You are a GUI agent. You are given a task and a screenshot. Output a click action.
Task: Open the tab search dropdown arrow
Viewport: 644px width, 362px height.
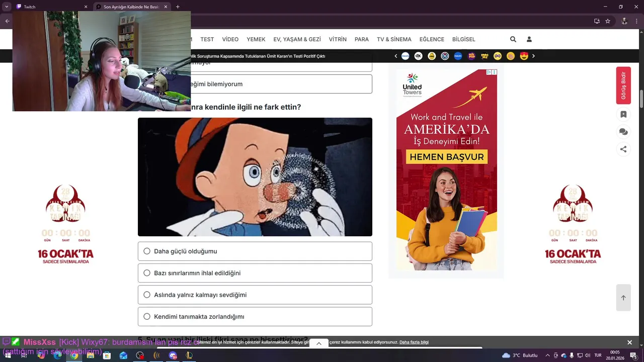pyautogui.click(x=7, y=7)
